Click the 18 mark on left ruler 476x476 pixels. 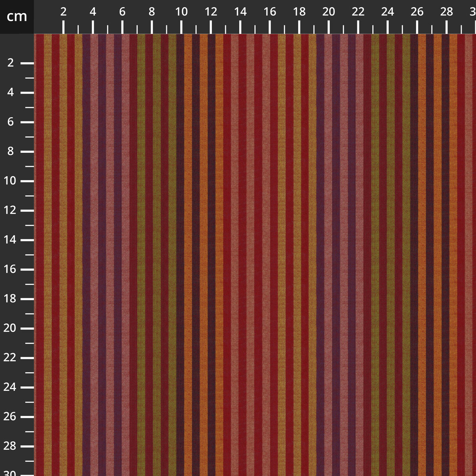pyautogui.click(x=11, y=299)
